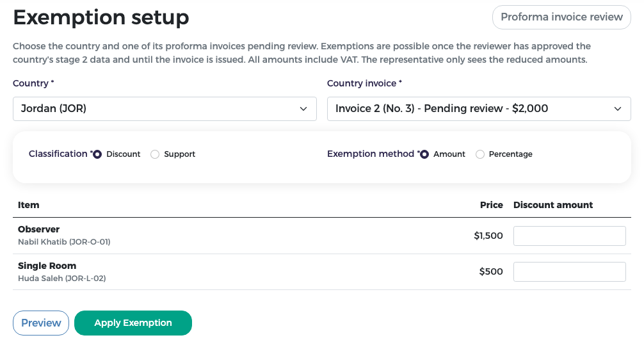Select 'Huda Saleh (JOR-L-02)' text
Image resolution: width=644 pixels, height=356 pixels.
tap(62, 279)
